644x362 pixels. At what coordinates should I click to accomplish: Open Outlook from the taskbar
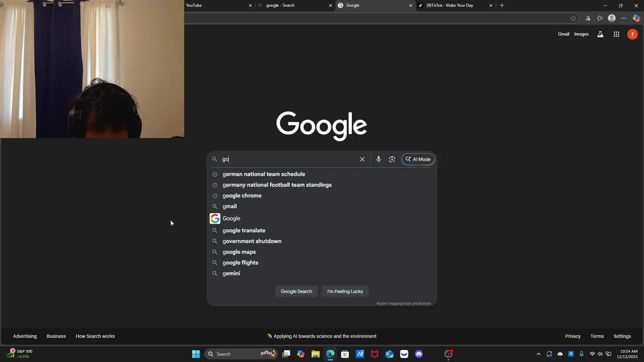[389, 354]
